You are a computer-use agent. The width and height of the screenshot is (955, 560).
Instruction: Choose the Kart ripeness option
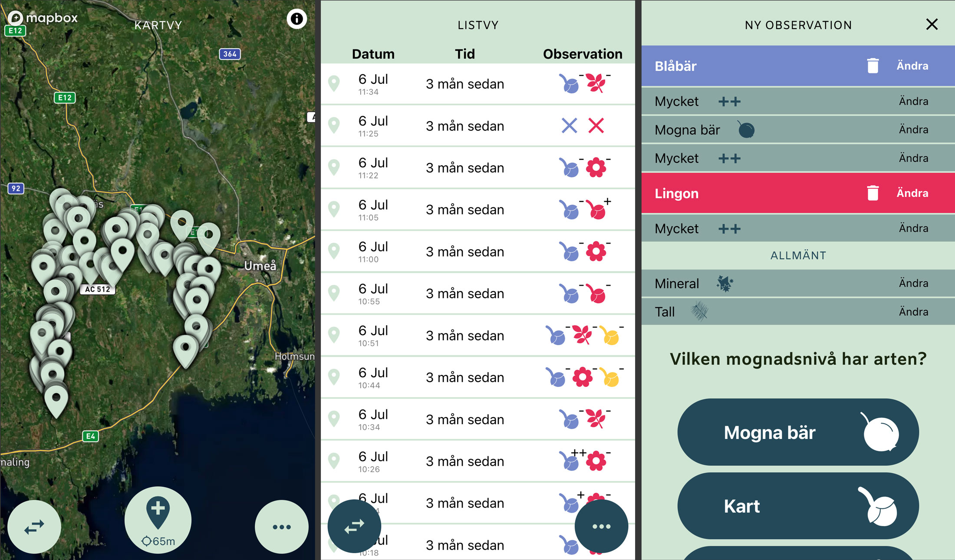[798, 506]
